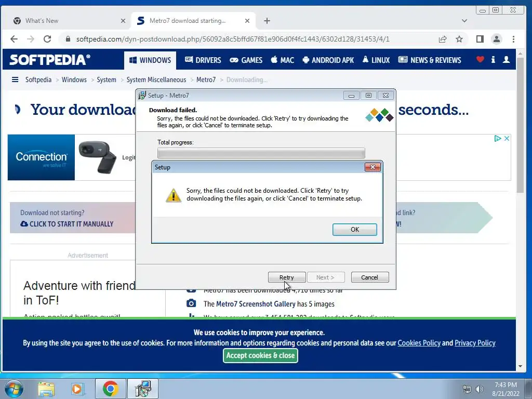Open the Windows Start menu
The height and width of the screenshot is (399, 532).
click(14, 389)
